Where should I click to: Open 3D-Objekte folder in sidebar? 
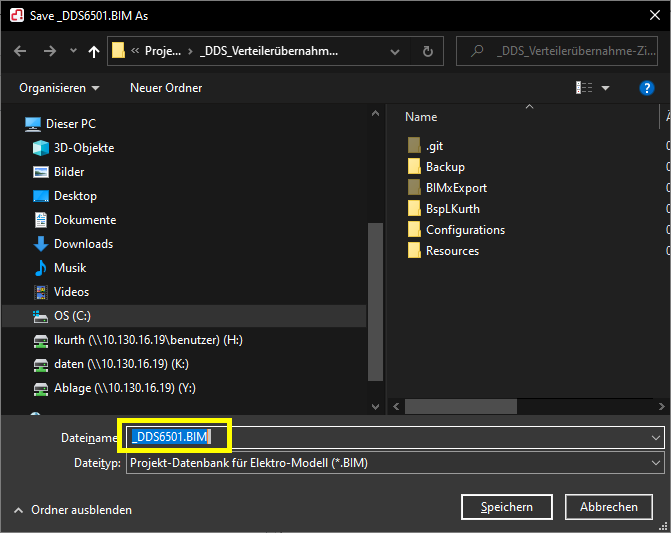click(x=84, y=148)
